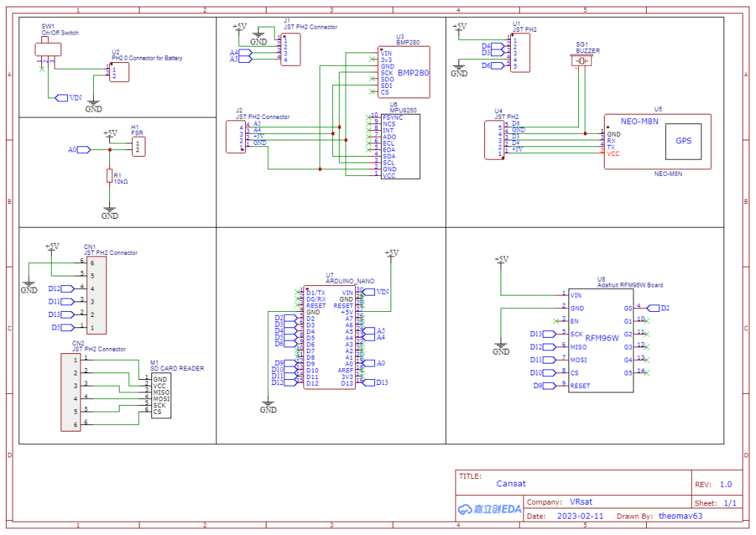The width and height of the screenshot is (756, 535).
Task: Click the SG1 buzzer symbol
Action: pyautogui.click(x=582, y=61)
